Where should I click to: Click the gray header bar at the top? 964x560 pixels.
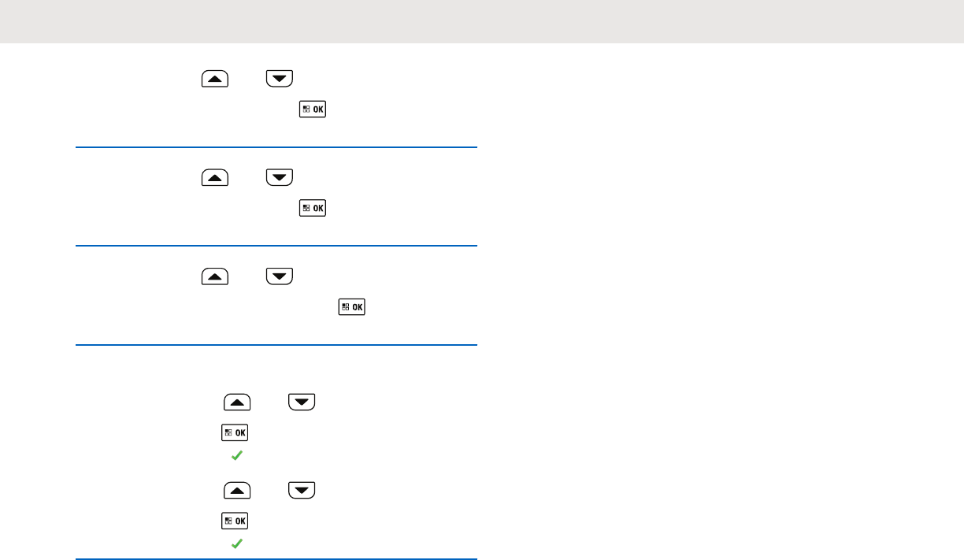[x=482, y=21]
